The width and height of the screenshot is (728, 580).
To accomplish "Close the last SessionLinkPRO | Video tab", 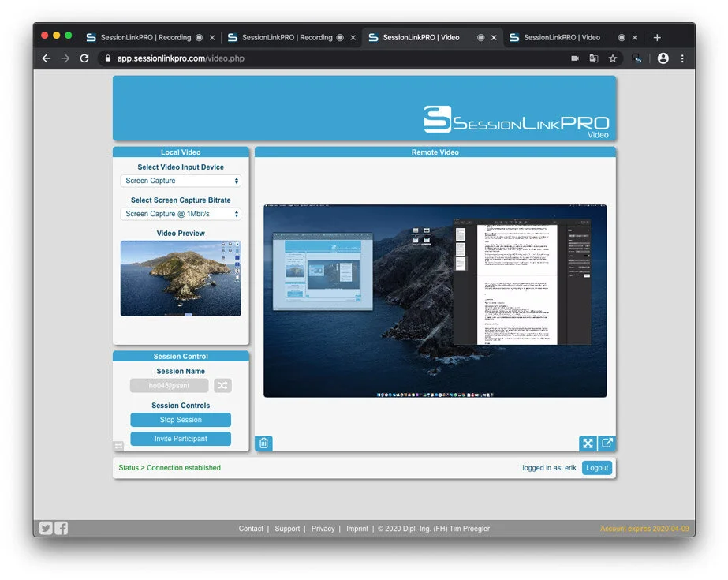I will click(635, 38).
